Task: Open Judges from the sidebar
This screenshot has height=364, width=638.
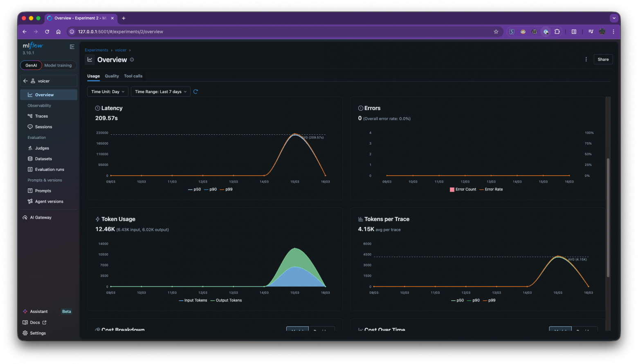Action: coord(42,148)
